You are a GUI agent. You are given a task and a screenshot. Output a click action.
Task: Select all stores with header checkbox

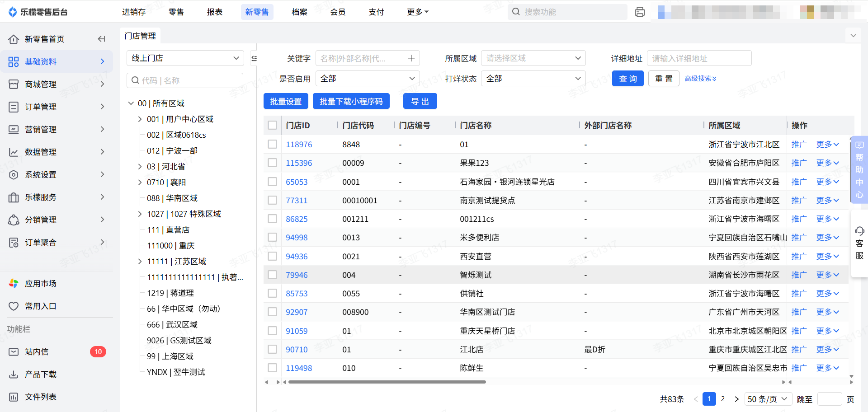click(272, 125)
